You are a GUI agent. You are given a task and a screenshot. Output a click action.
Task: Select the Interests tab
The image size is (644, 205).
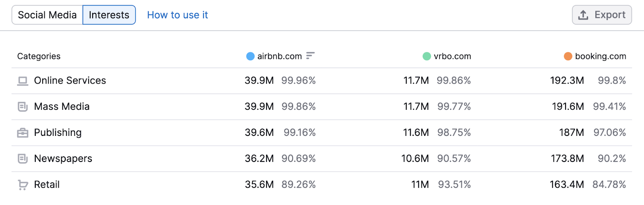coord(109,15)
